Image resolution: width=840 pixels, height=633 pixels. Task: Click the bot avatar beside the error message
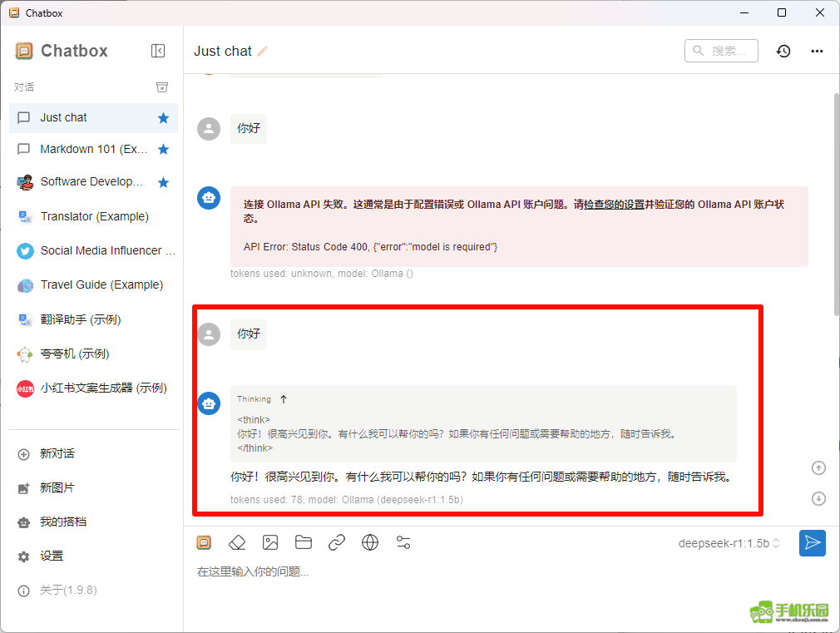point(209,198)
